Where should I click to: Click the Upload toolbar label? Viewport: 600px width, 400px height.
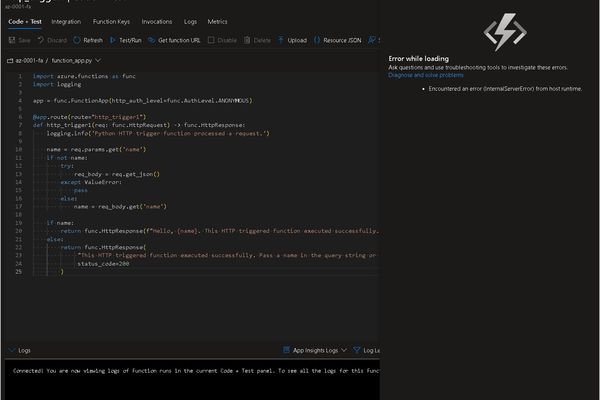[x=297, y=40]
